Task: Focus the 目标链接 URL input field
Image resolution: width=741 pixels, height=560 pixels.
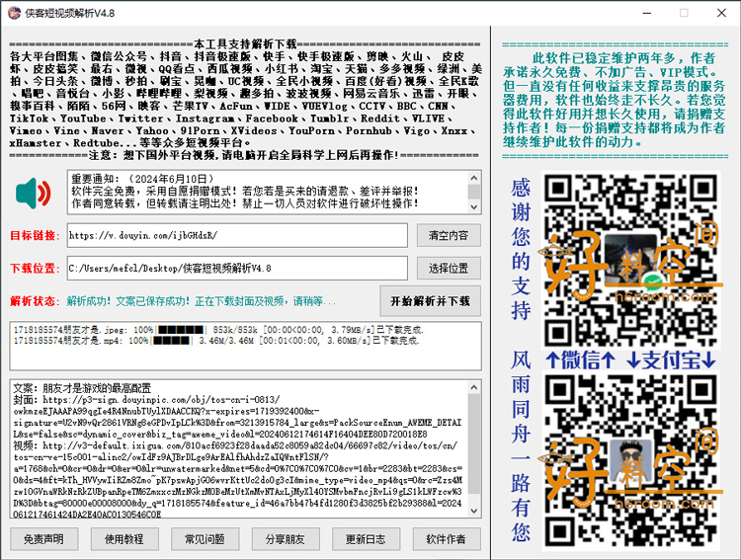Action: coord(237,235)
